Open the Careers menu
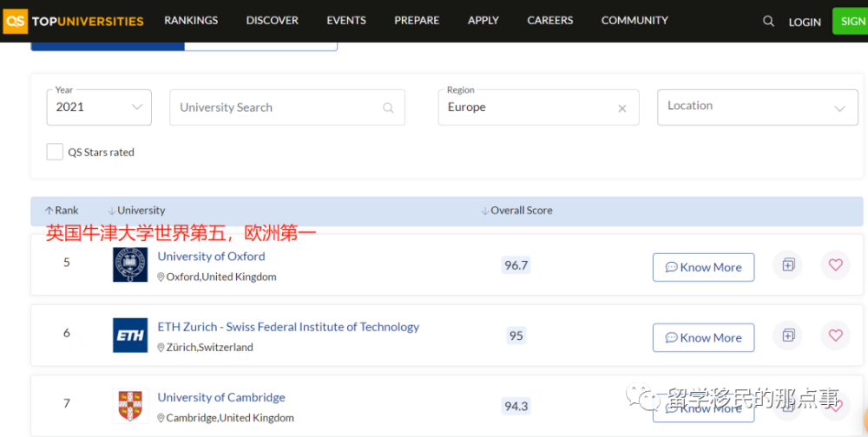 point(550,21)
